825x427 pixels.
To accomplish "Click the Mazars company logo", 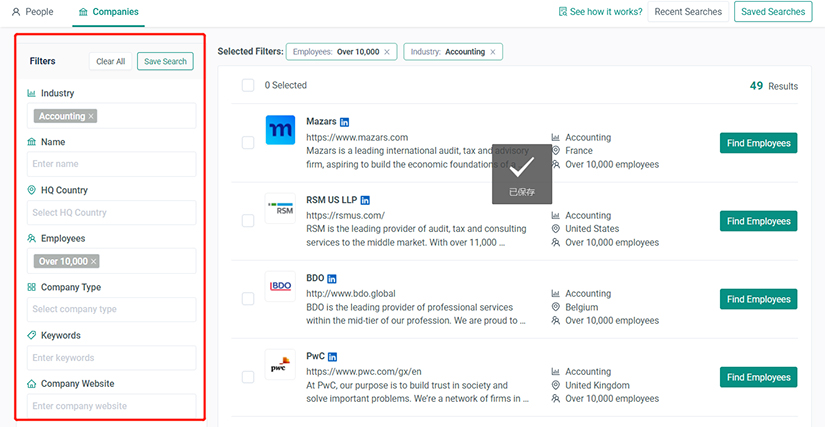I will click(279, 132).
